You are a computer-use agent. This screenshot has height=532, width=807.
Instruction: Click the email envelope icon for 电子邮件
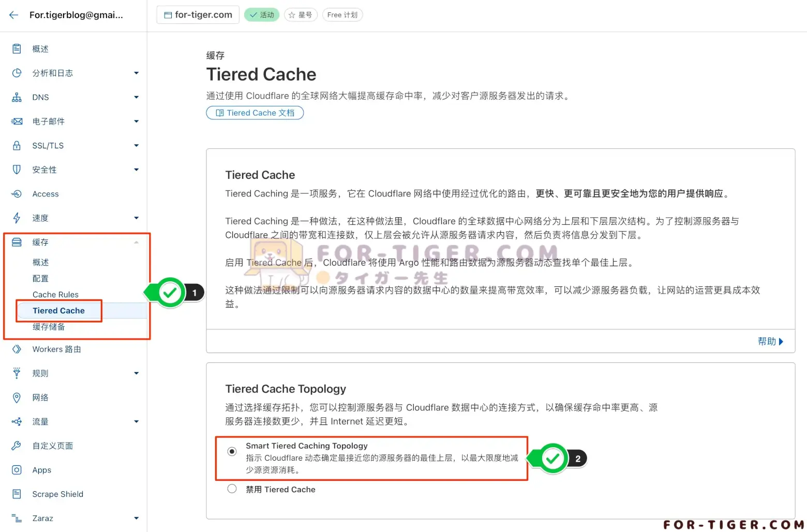point(17,121)
